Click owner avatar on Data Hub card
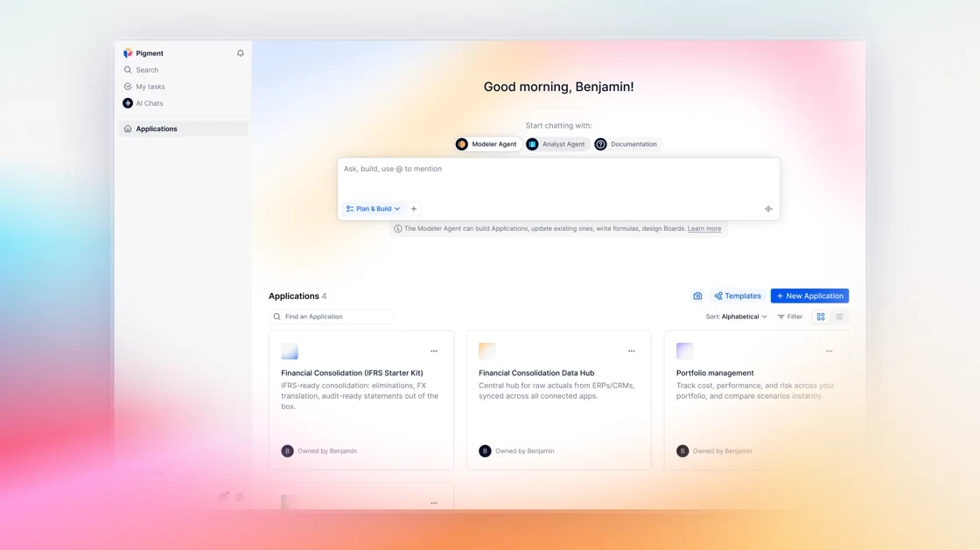The width and height of the screenshot is (980, 550). pyautogui.click(x=485, y=450)
